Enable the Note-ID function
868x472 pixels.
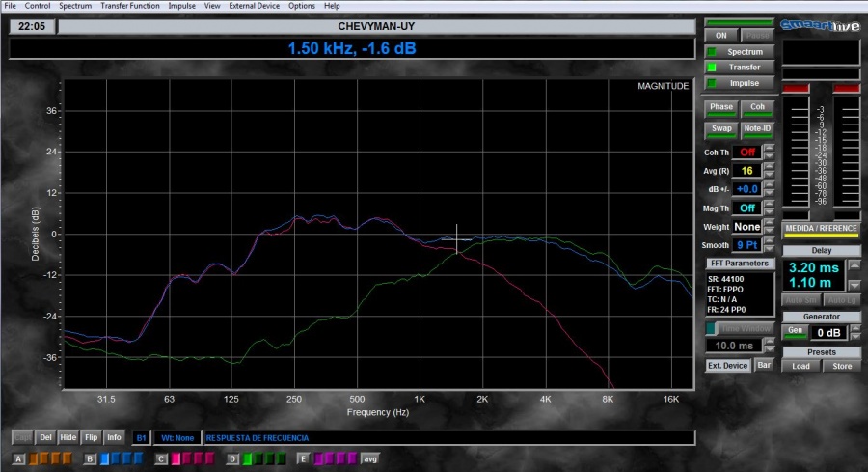pos(757,128)
